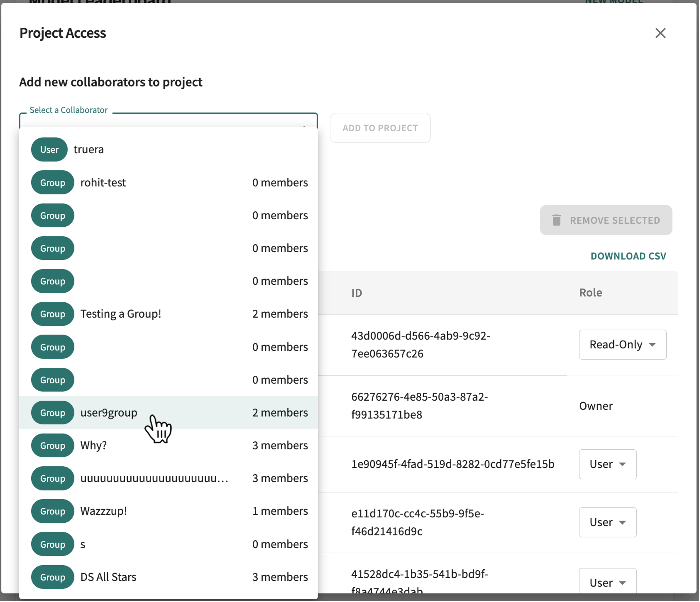700x602 pixels.
Task: Choose the Why? group
Action: point(168,445)
